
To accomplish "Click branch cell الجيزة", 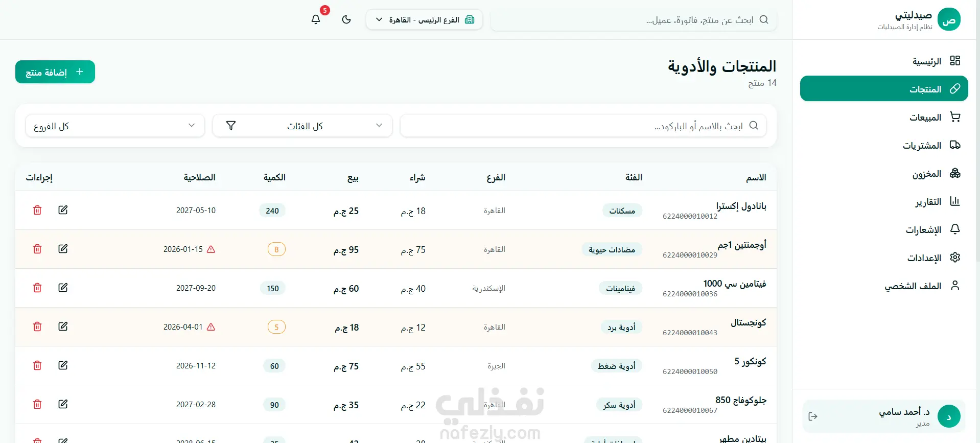I will coord(496,366).
